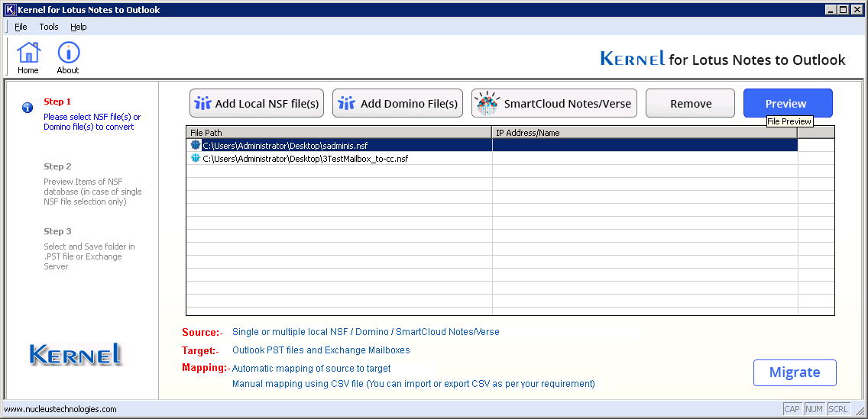Click the Target:- label
This screenshot has width=868, height=419.
[200, 350]
